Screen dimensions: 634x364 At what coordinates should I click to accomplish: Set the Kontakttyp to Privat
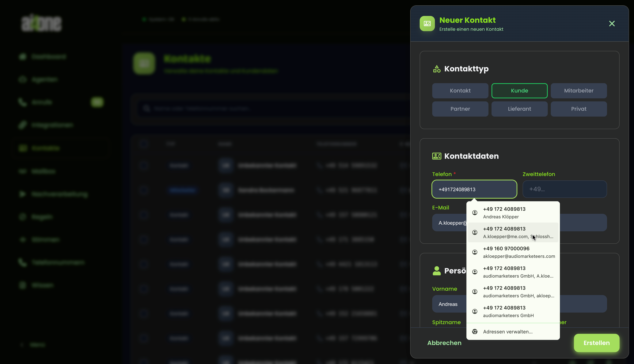point(579,109)
